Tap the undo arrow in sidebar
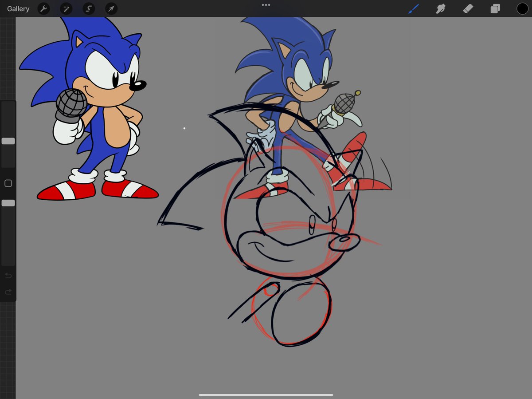 [8, 276]
